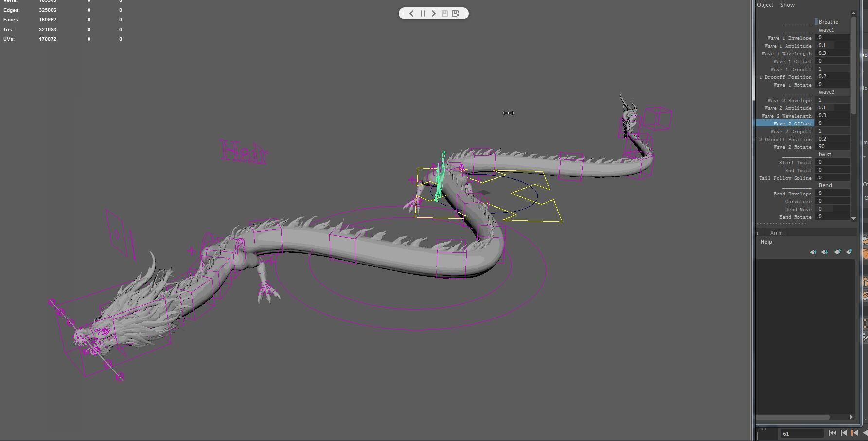Click the move layer down icon
The height and width of the screenshot is (441, 868).
click(x=824, y=252)
